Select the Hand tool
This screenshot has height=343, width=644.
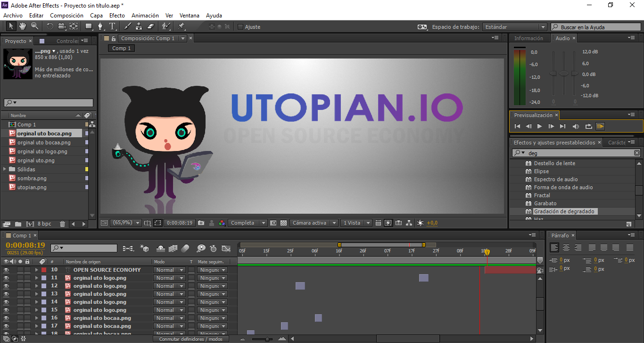(x=23, y=26)
